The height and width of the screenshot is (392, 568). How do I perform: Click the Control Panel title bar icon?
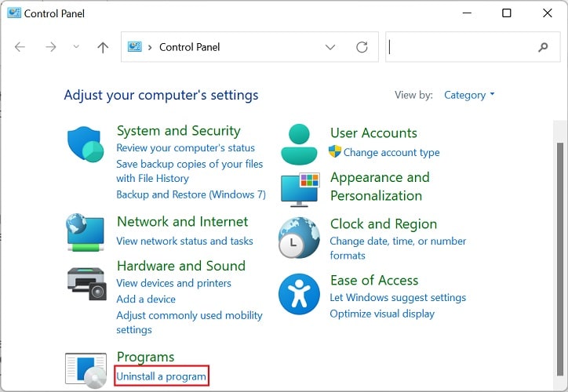point(14,13)
